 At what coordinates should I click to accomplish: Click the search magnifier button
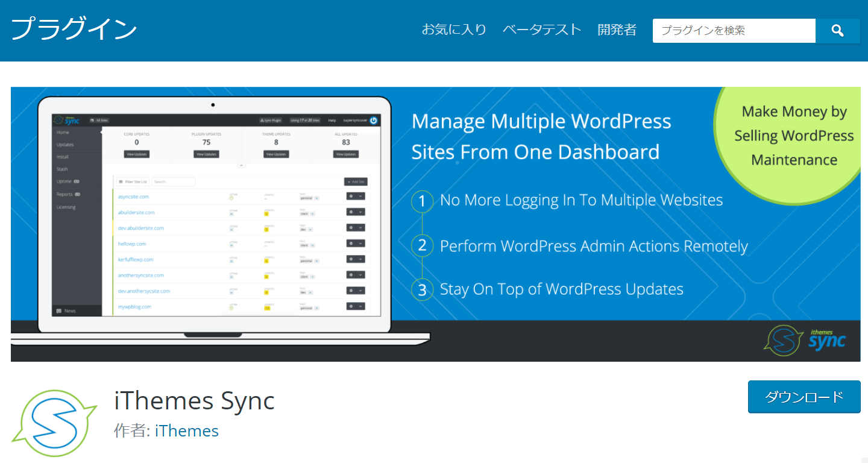tap(838, 31)
